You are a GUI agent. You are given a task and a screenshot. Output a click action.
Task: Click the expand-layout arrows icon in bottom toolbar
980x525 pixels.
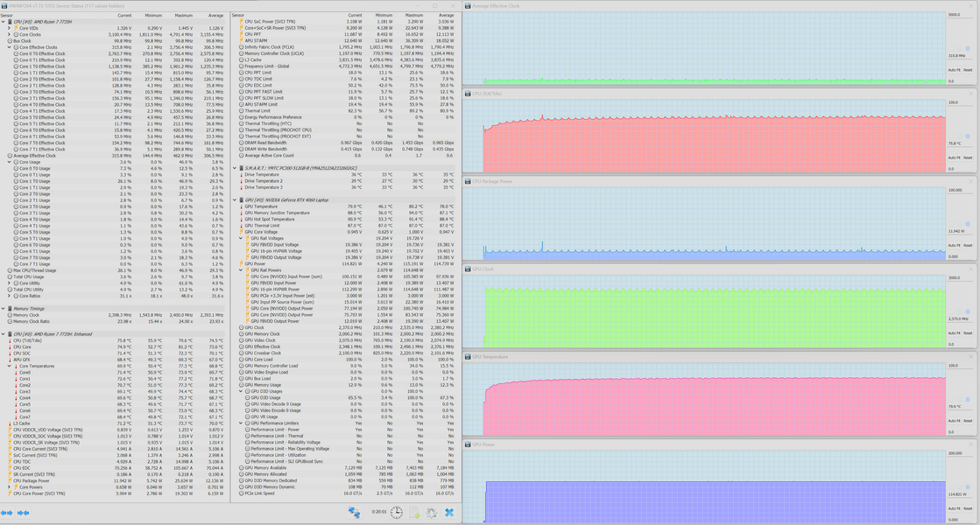tap(7, 513)
